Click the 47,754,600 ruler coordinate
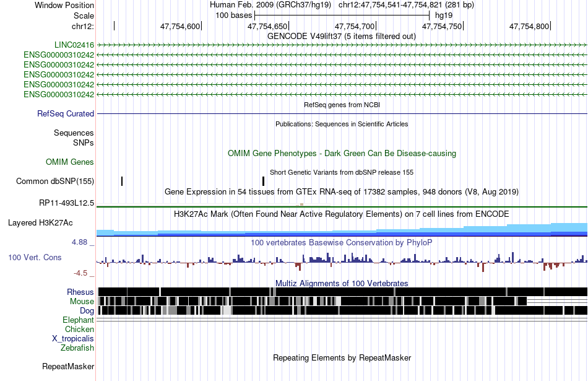 pos(180,26)
